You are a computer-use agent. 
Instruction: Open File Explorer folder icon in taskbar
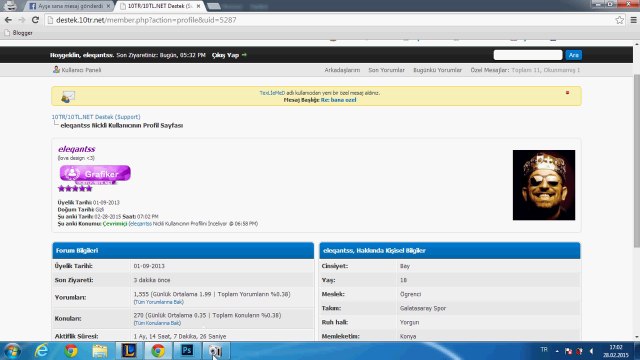[x=100, y=351]
